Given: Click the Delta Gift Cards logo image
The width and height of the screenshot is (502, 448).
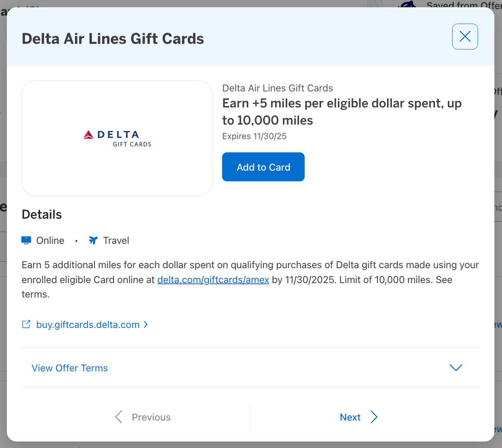Looking at the screenshot, I should click(117, 138).
